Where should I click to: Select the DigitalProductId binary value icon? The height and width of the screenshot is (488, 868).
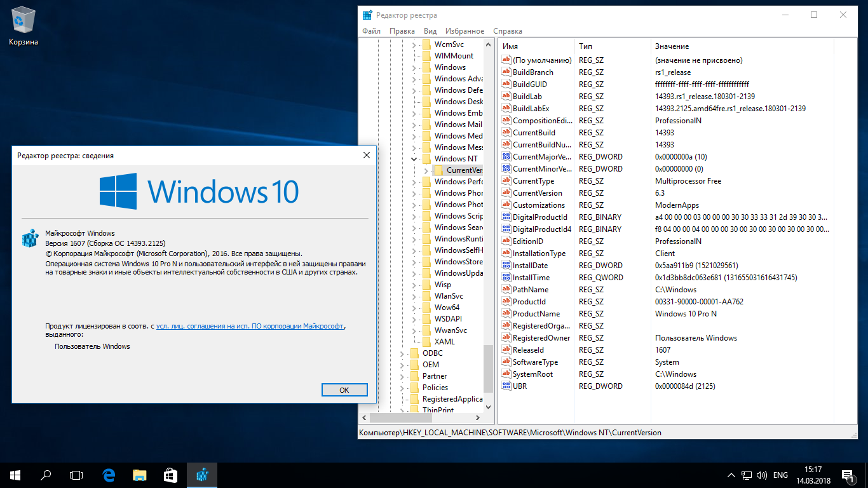[506, 217]
